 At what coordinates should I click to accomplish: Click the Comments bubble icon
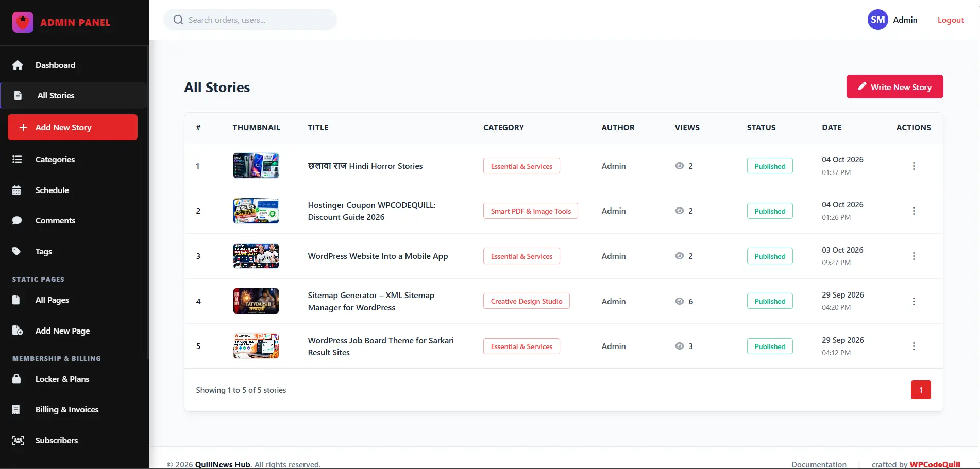(x=17, y=220)
